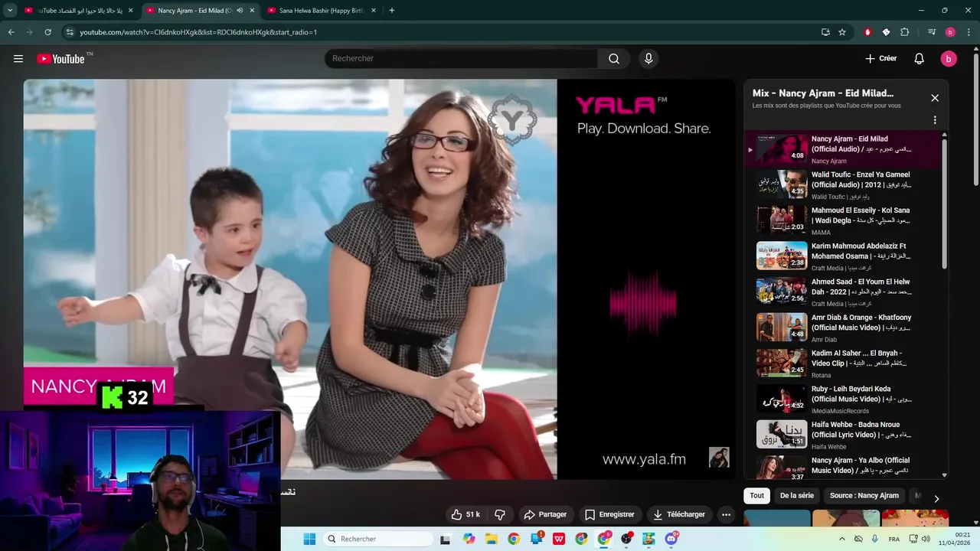Select Source : Nancy Ajram chip

(x=864, y=496)
